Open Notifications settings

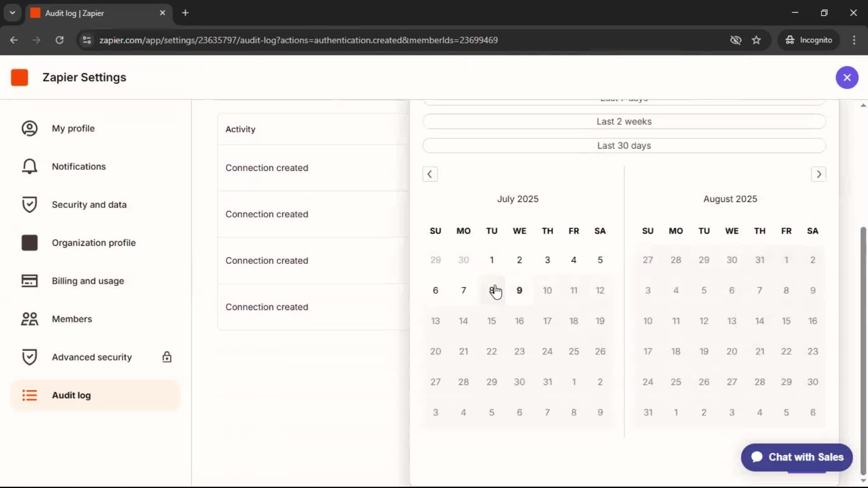(x=95, y=166)
